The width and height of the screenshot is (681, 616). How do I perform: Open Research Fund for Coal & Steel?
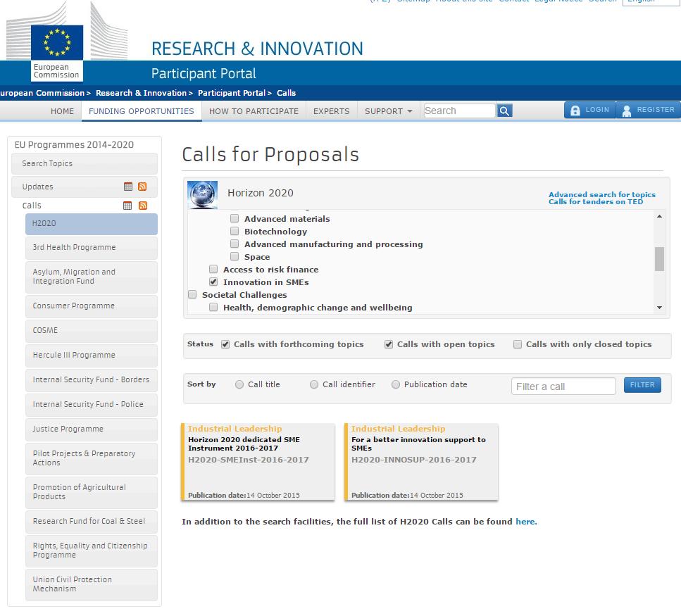point(92,522)
